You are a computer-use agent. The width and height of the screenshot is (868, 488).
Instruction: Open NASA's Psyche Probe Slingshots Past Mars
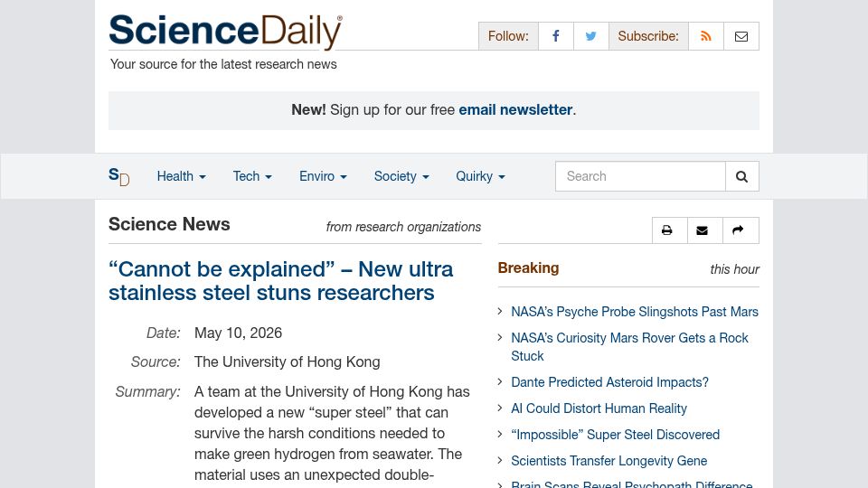click(x=635, y=312)
